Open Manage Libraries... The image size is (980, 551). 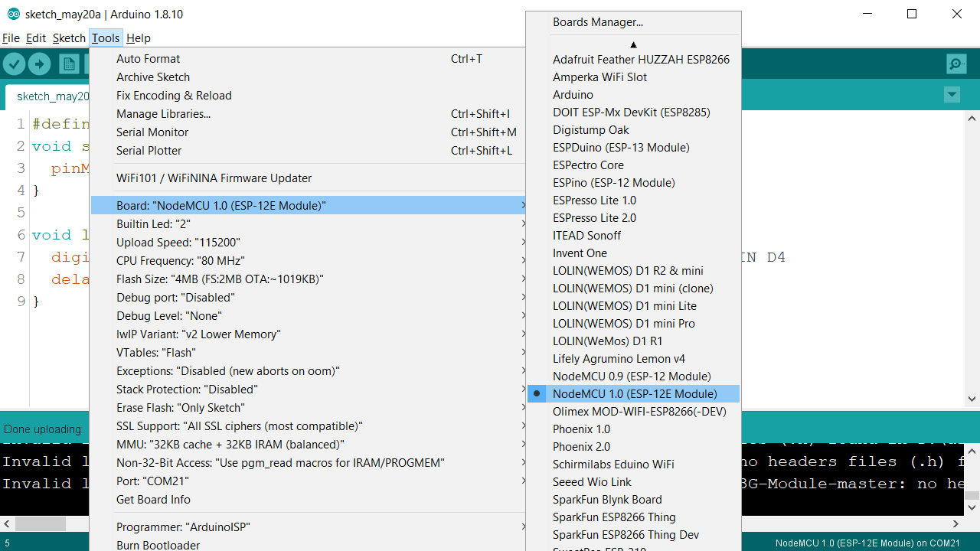point(309,113)
